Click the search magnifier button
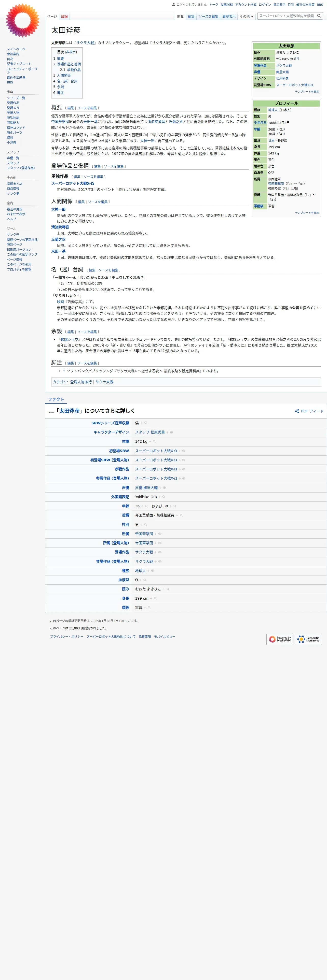This screenshot has height=980, width=327. [319, 16]
